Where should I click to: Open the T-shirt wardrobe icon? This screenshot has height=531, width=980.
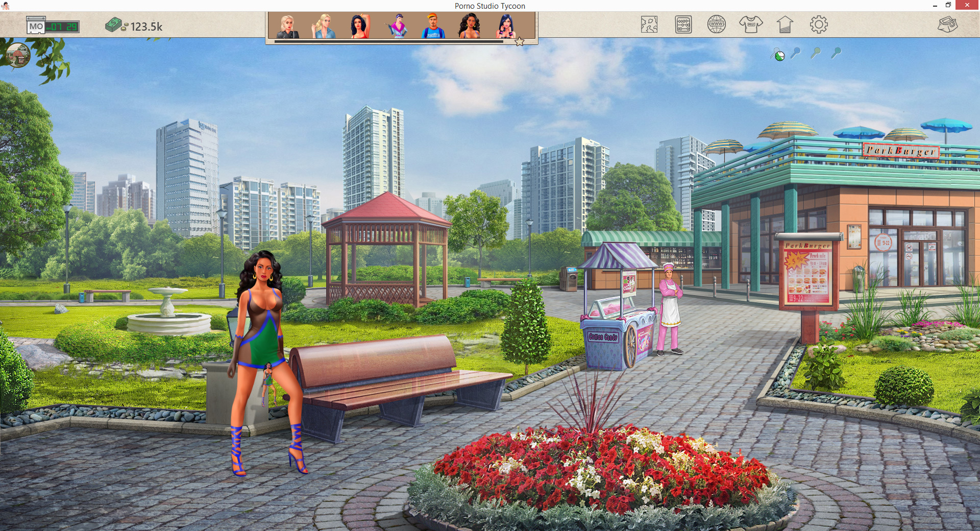[x=751, y=25]
